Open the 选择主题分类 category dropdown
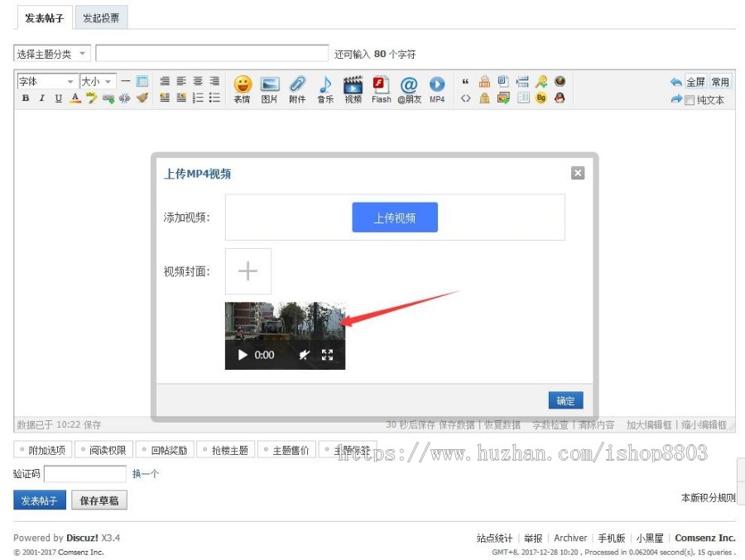This screenshot has height=560, width=745. coord(51,52)
